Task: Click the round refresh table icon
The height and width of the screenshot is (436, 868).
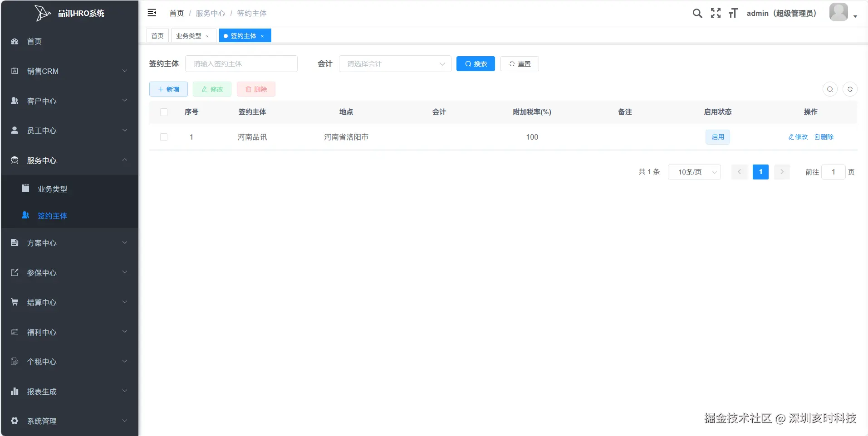Action: [850, 89]
